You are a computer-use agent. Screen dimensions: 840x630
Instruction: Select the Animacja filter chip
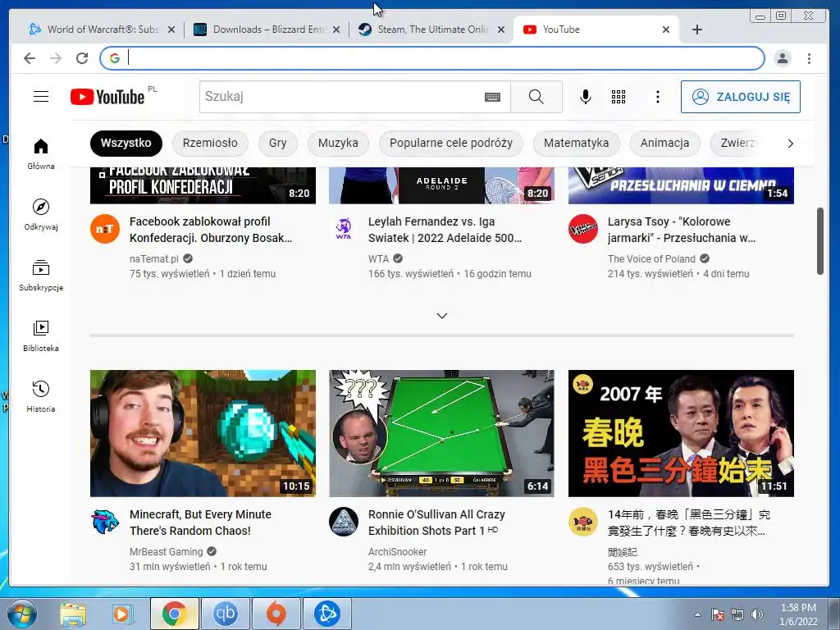(664, 143)
